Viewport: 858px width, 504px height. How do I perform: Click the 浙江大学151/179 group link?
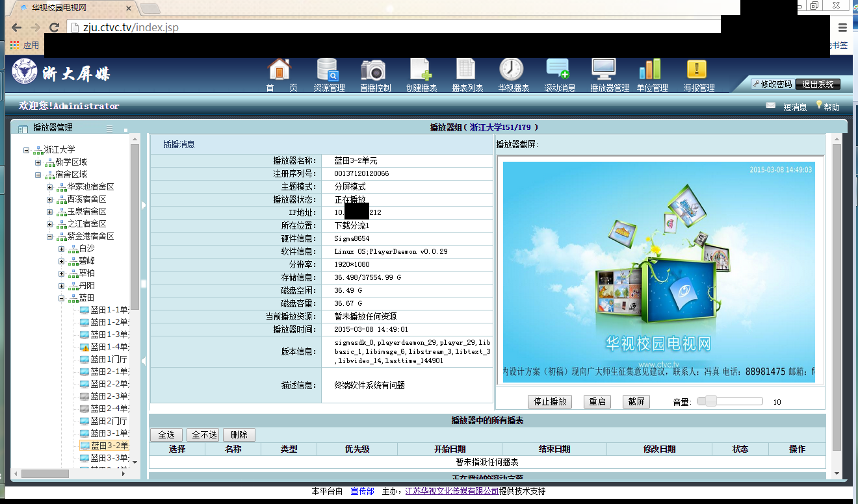pos(501,127)
